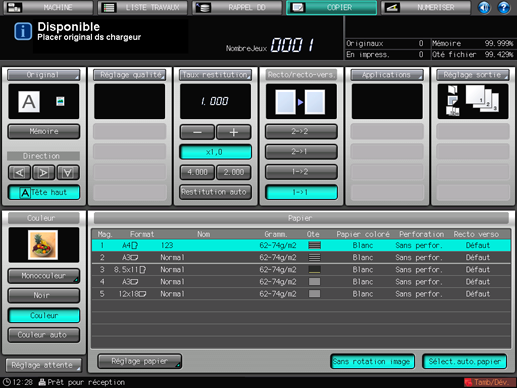
Task: Select 1->1 simplex mode
Action: point(301,192)
